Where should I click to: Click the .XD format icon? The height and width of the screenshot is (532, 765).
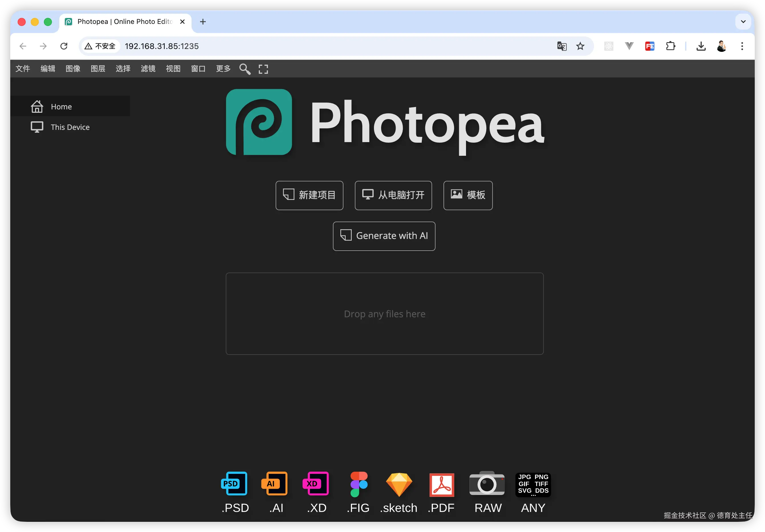316,484
